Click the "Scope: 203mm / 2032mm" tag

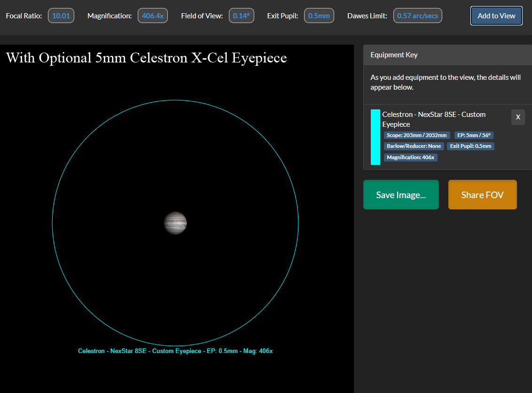[416, 135]
